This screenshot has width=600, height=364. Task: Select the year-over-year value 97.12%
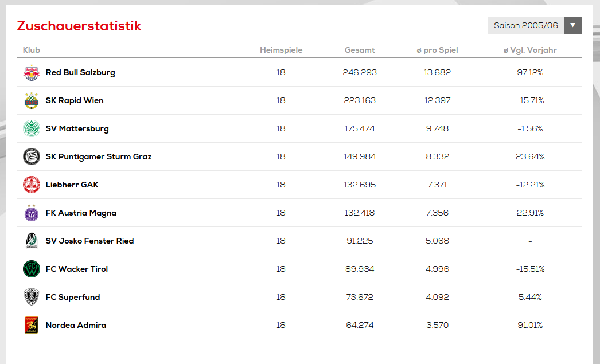(x=530, y=72)
